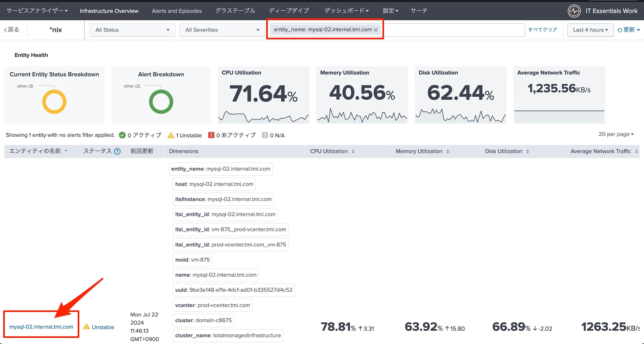
Task: Click itsi_entity_id: mysql-02.internal.tmi.com tag
Action: tap(225, 214)
